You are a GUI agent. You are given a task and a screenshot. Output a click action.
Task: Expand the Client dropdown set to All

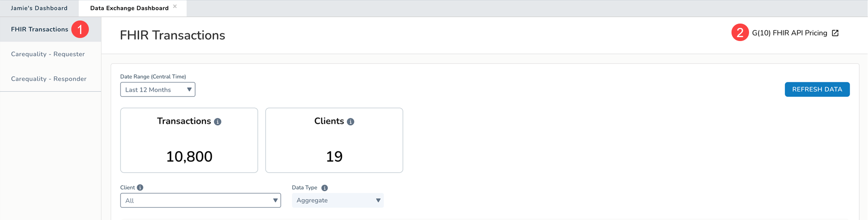(200, 200)
